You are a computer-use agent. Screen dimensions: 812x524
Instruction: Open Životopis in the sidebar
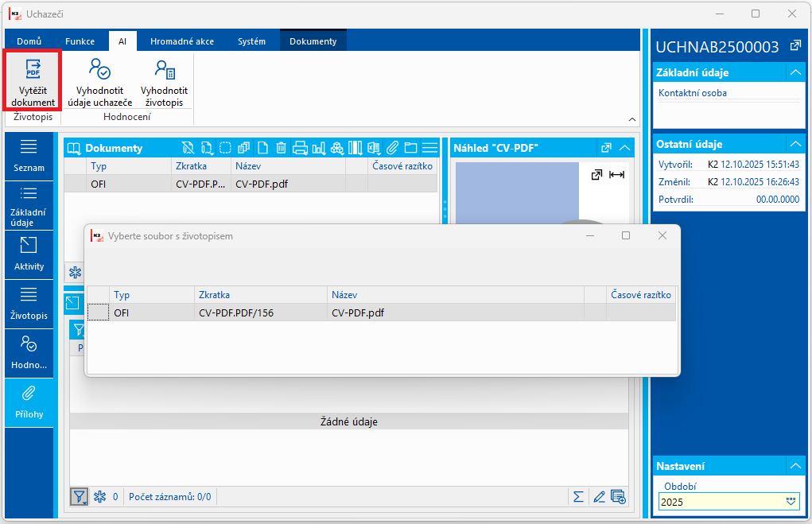point(29,304)
